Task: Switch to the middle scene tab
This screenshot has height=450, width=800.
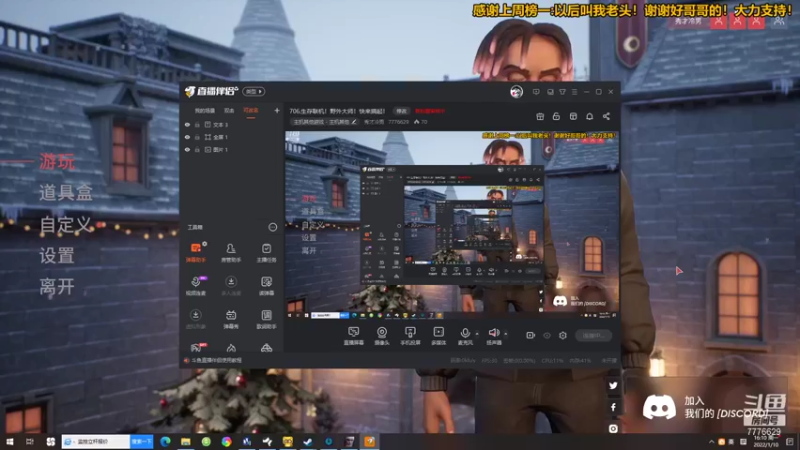Action: click(229, 110)
